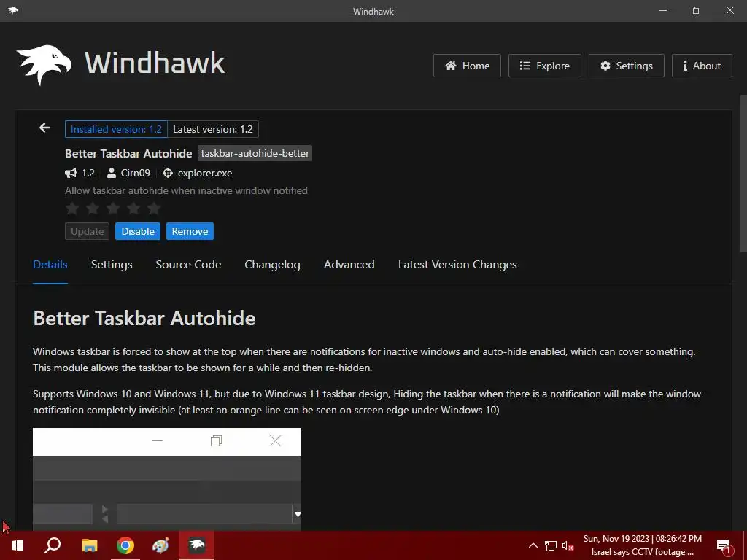Click the author Cirn09 name

click(x=135, y=173)
